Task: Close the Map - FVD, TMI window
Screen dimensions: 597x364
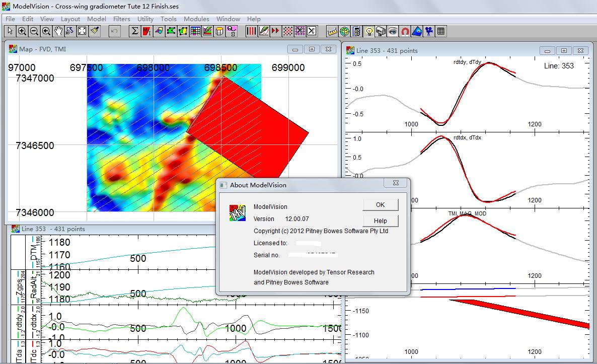Action: click(x=328, y=49)
